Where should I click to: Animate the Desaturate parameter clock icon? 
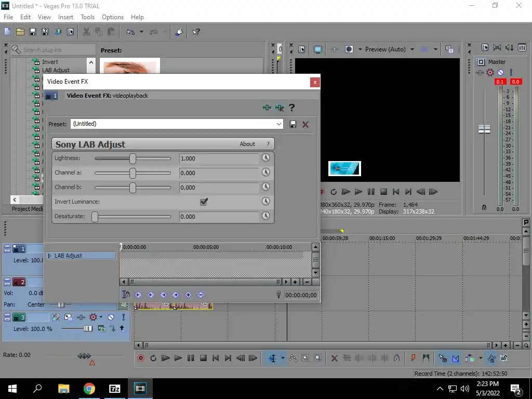[x=265, y=216]
